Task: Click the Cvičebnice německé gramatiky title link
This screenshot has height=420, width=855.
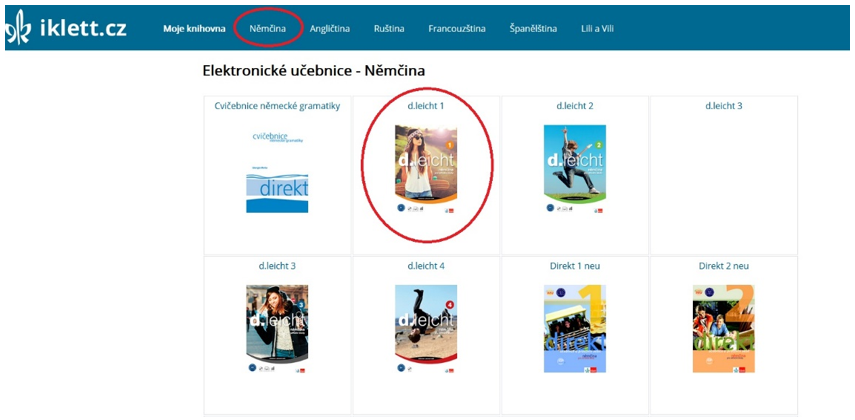Action: point(278,106)
